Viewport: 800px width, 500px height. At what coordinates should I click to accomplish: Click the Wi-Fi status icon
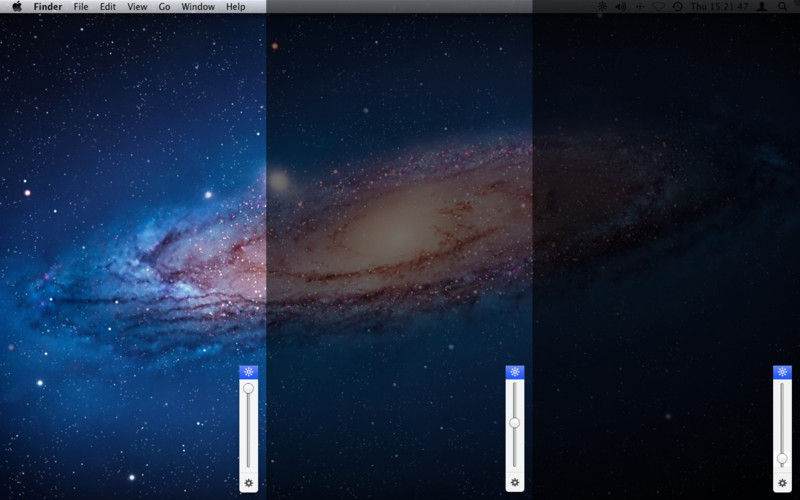659,7
